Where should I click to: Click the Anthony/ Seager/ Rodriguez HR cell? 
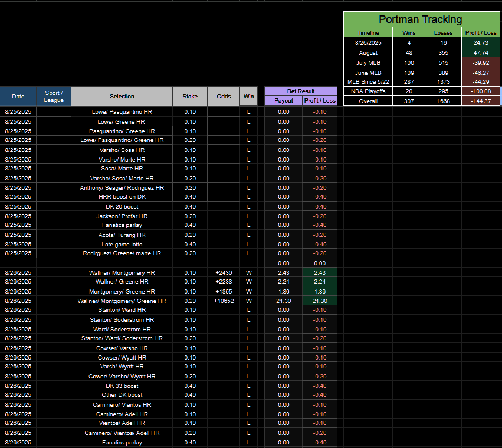[x=122, y=188]
